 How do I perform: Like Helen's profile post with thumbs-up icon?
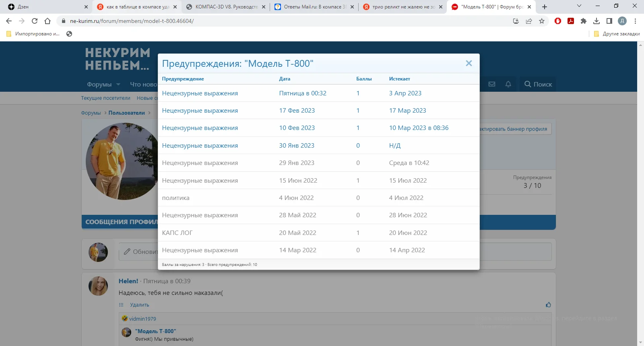click(548, 305)
